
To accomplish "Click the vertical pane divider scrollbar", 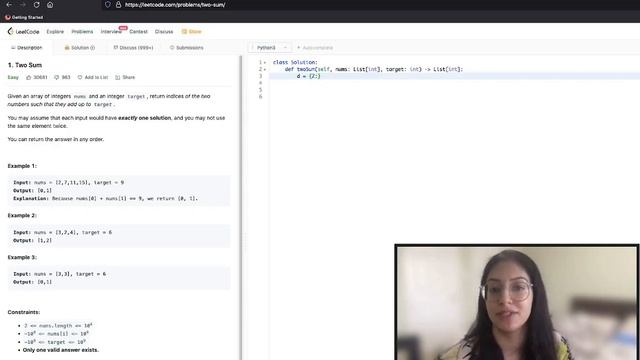I will coord(241,207).
